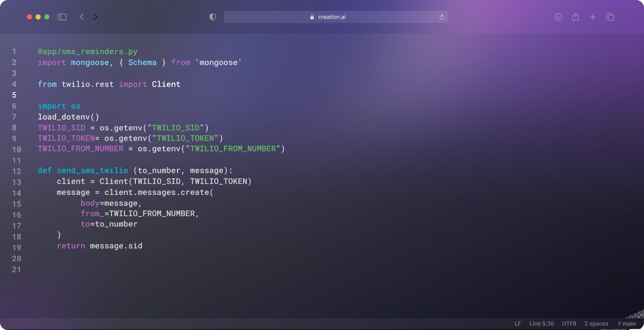Select LF line ending in status bar
The width and height of the screenshot is (644, 330).
pyautogui.click(x=518, y=324)
